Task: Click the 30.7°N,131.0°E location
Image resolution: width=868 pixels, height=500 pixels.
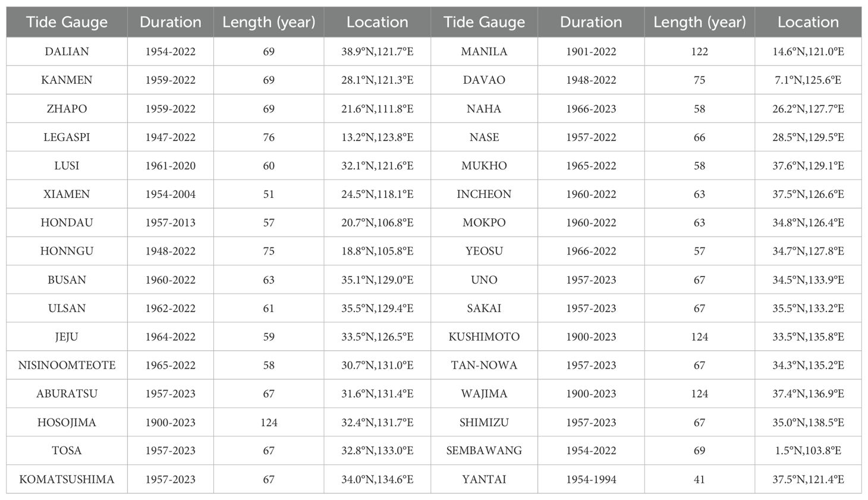Action: 378,366
